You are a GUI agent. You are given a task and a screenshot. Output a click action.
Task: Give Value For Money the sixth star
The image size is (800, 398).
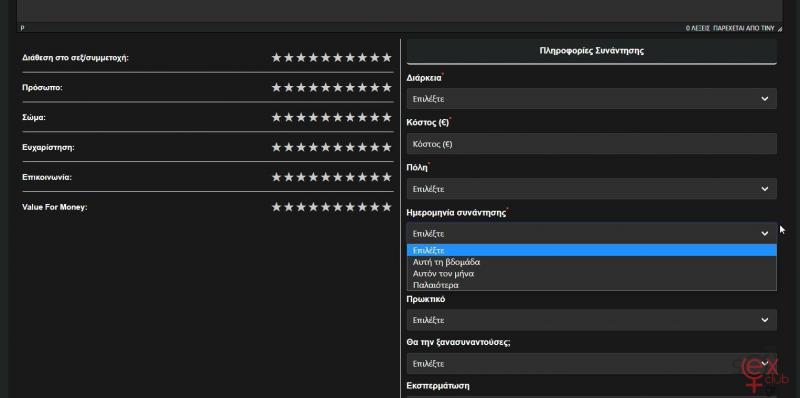338,207
